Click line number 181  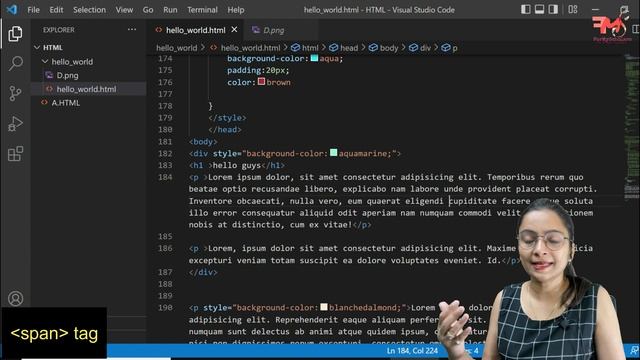pyautogui.click(x=165, y=142)
